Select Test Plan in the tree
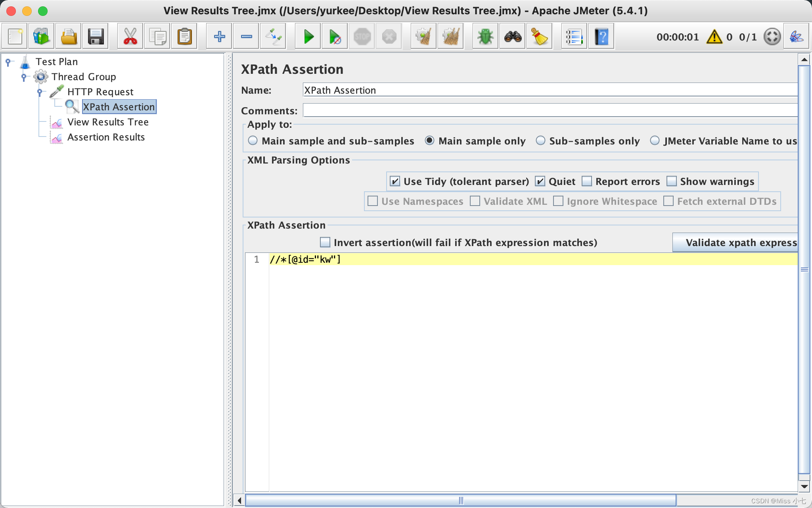Image resolution: width=812 pixels, height=508 pixels. (57, 62)
